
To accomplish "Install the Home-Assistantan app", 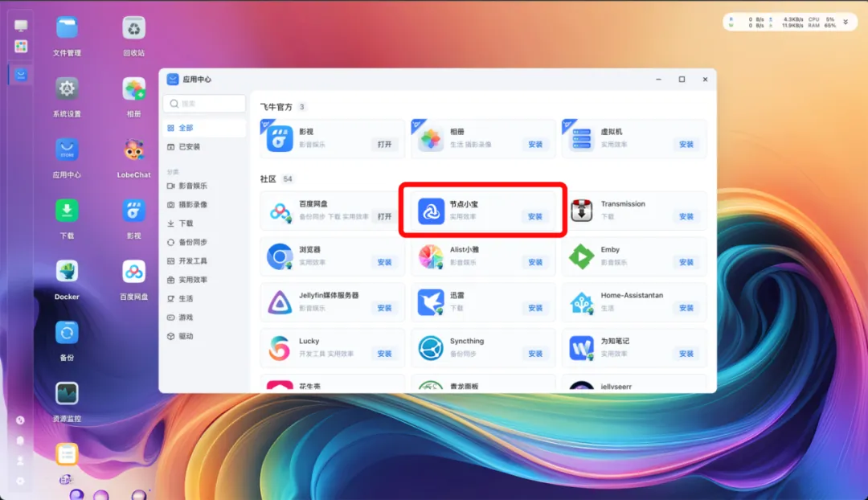I will pyautogui.click(x=686, y=308).
